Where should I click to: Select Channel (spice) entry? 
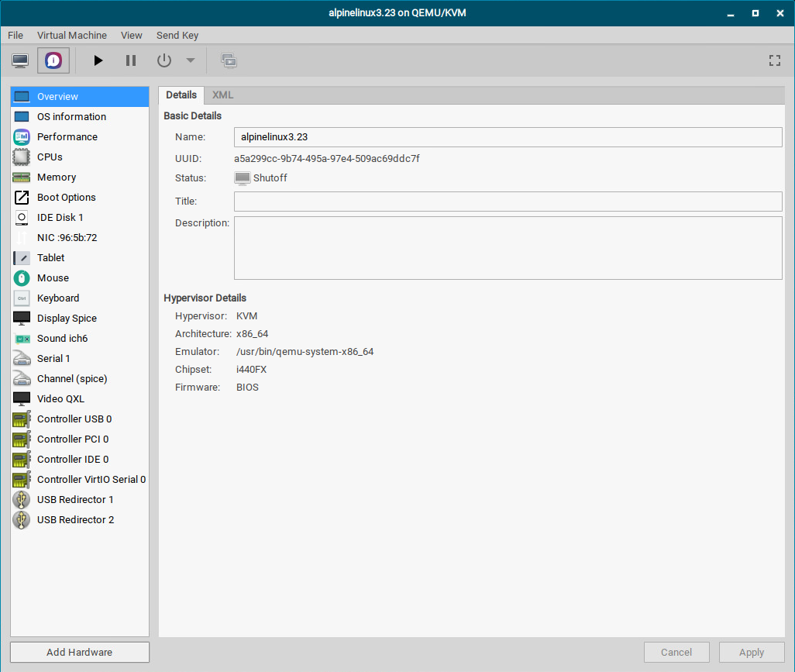tap(80, 379)
